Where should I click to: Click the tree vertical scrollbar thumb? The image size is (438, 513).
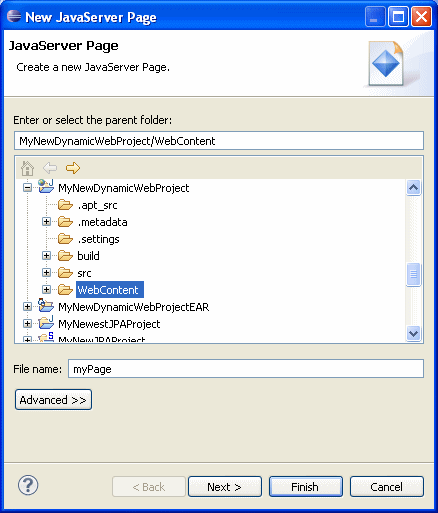click(413, 274)
